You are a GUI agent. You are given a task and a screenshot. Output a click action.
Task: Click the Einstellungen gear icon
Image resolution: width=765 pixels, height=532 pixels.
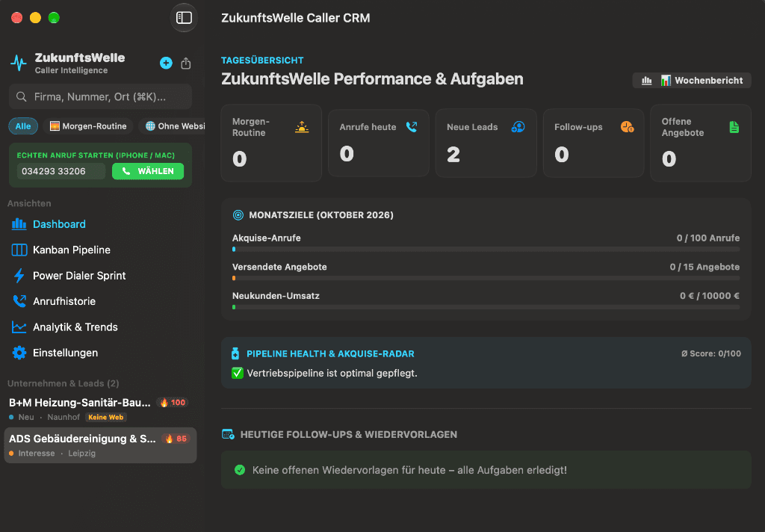click(x=19, y=353)
